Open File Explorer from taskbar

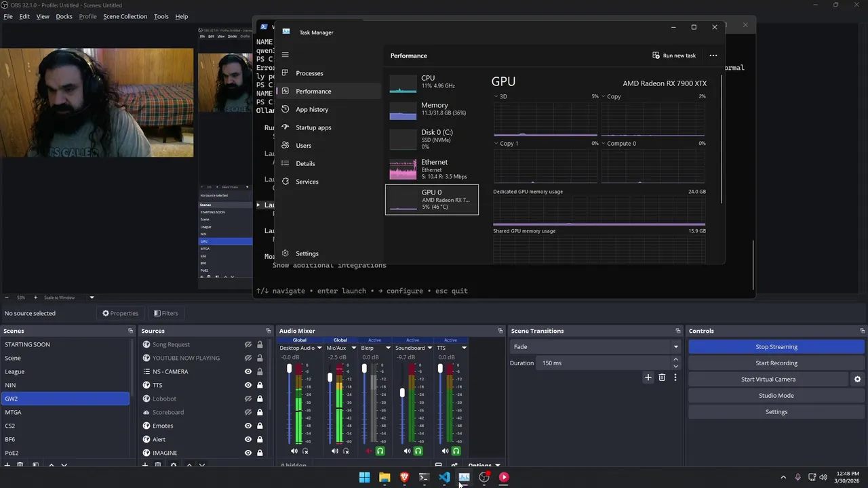(384, 477)
